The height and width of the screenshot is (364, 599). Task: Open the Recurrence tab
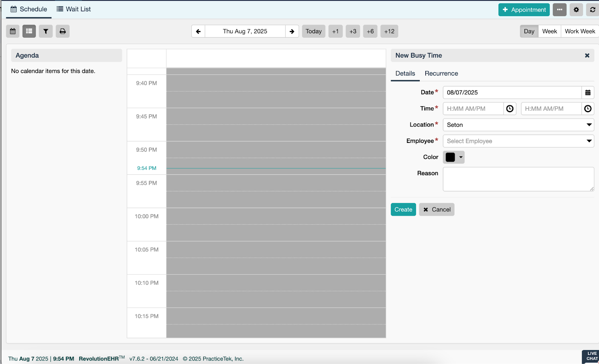pos(441,74)
